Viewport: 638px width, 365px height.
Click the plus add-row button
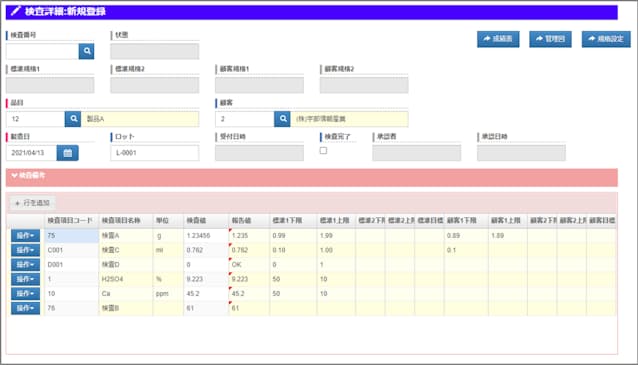(33, 203)
